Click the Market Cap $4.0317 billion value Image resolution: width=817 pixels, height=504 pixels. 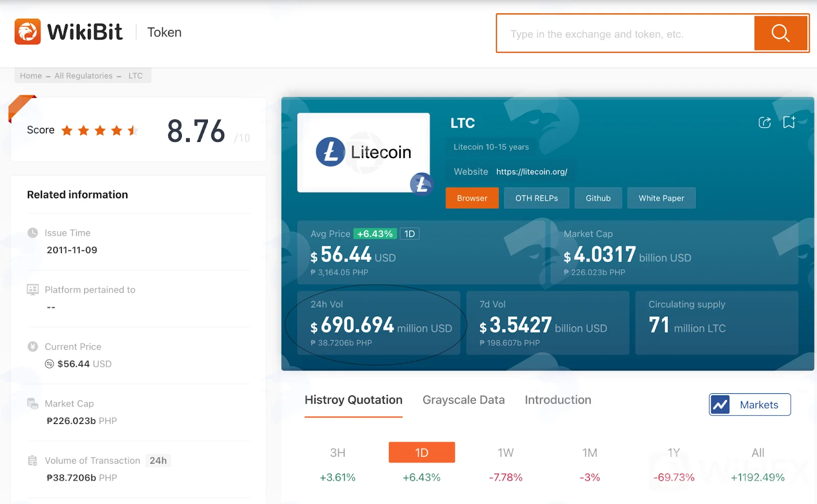pyautogui.click(x=628, y=255)
